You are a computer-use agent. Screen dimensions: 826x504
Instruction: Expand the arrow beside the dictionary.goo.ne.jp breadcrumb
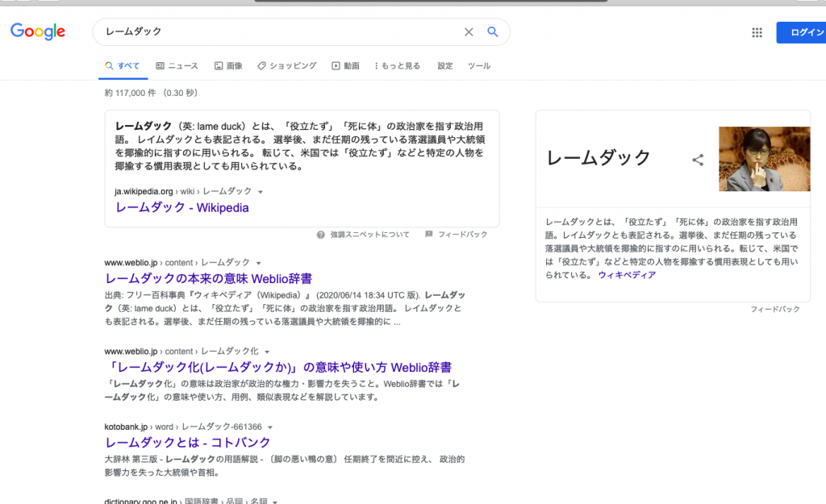pos(275,502)
